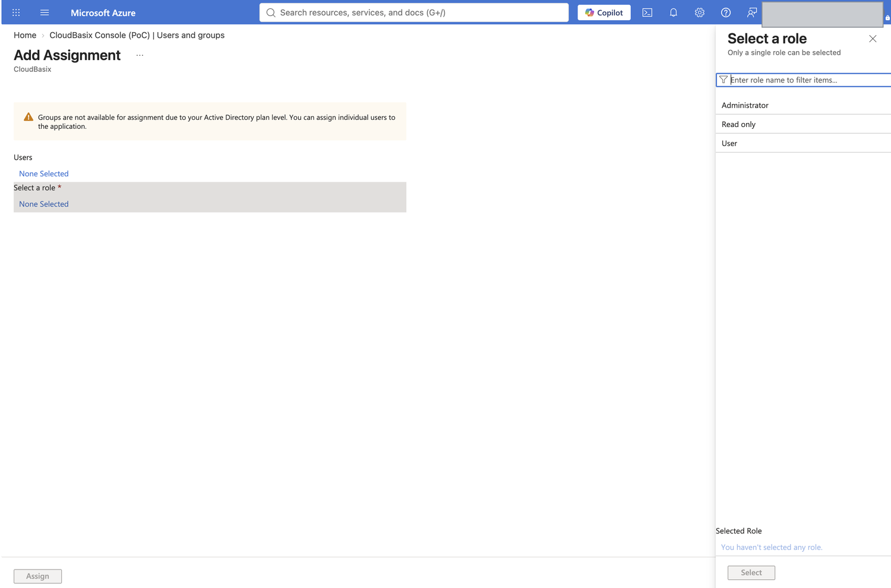Viewport: 891px width, 588px height.
Task: Open the help question mark icon
Action: click(726, 12)
